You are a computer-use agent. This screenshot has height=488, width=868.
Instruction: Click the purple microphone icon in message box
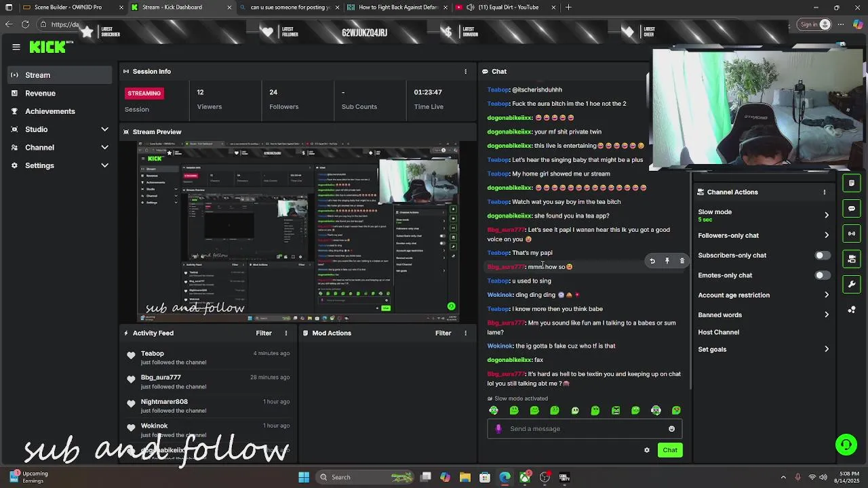point(498,428)
